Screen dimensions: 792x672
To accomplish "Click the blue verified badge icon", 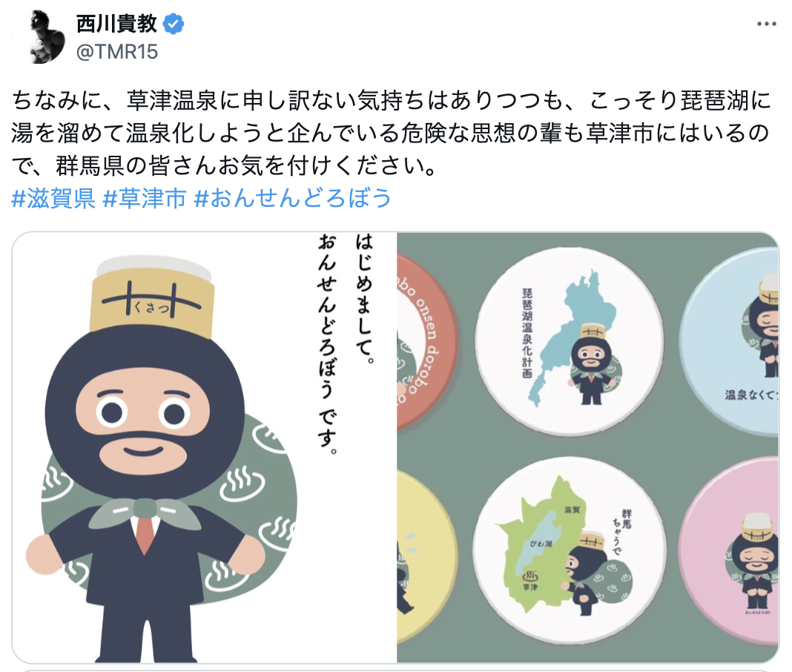I will [174, 24].
